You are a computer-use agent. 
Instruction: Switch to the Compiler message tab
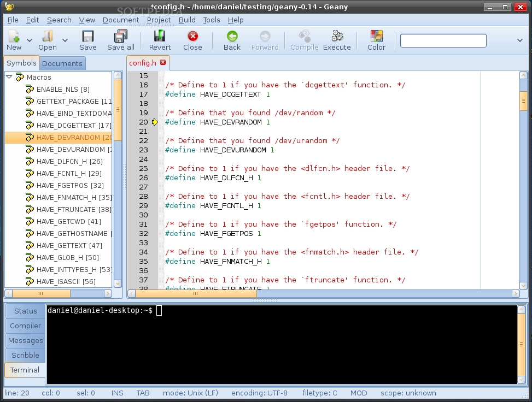26,326
